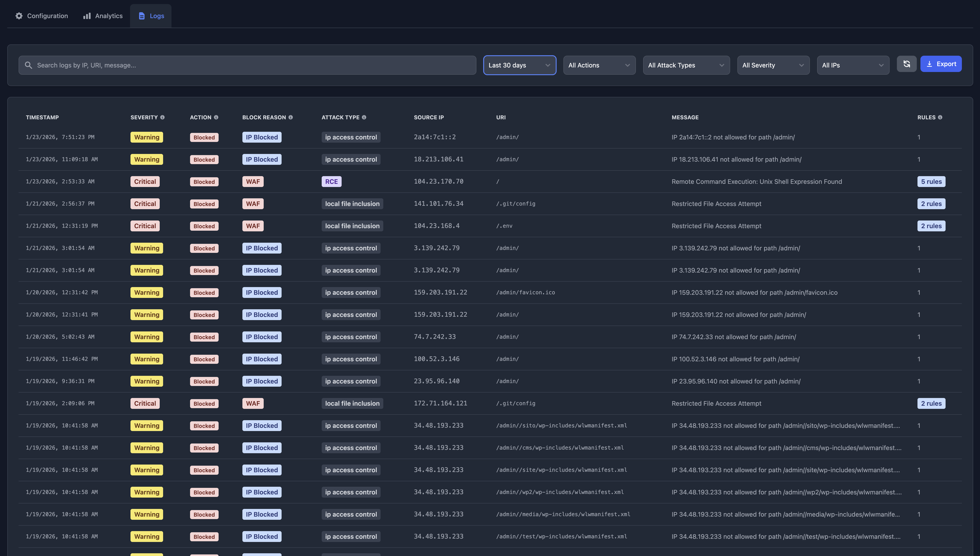
Task: Expand the All Actions filter
Action: [599, 65]
